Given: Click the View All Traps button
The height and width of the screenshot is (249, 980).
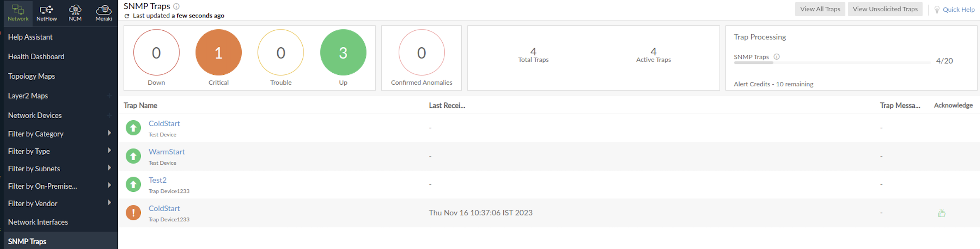Looking at the screenshot, I should point(820,9).
